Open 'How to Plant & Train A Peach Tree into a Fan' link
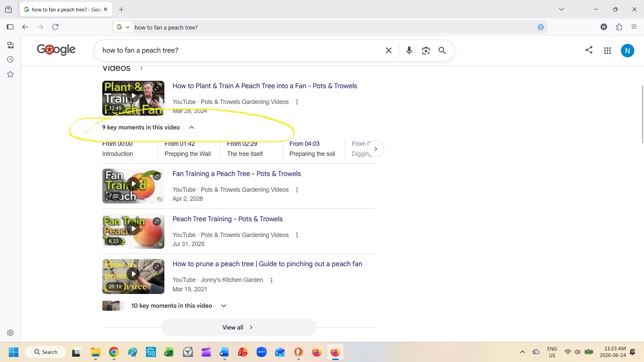The height and width of the screenshot is (362, 644). [x=265, y=86]
